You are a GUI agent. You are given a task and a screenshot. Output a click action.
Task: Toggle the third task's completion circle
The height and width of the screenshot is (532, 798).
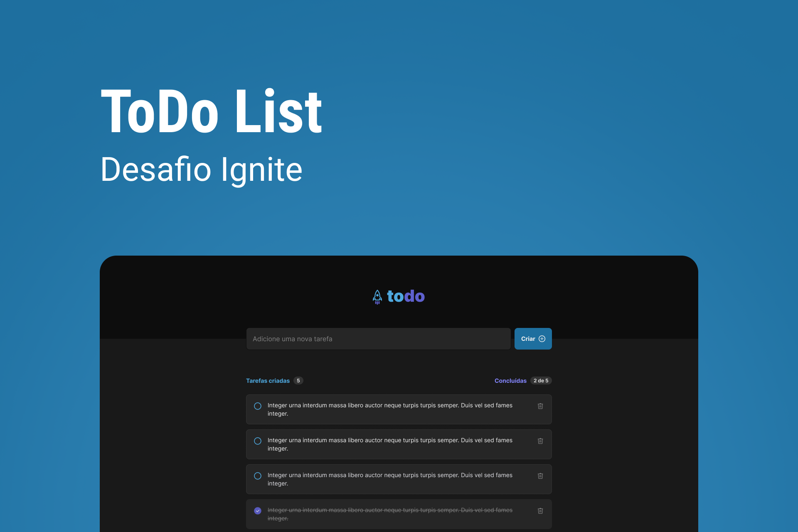[257, 476]
